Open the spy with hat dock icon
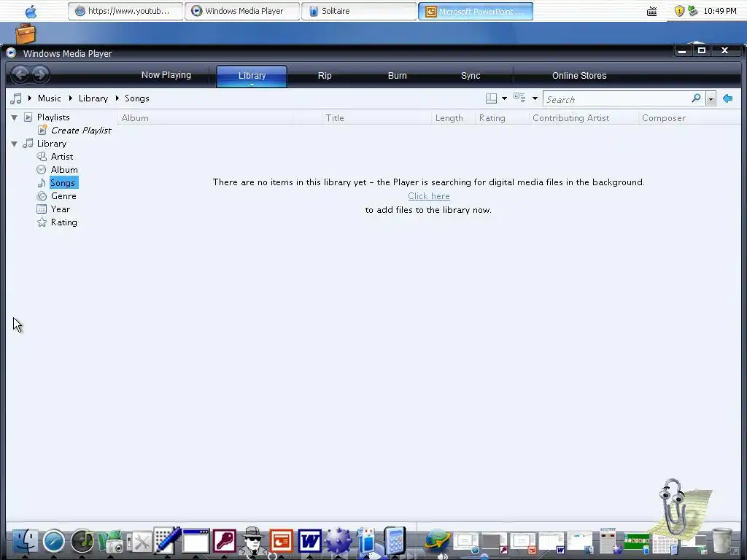Image resolution: width=747 pixels, height=560 pixels. 252,542
